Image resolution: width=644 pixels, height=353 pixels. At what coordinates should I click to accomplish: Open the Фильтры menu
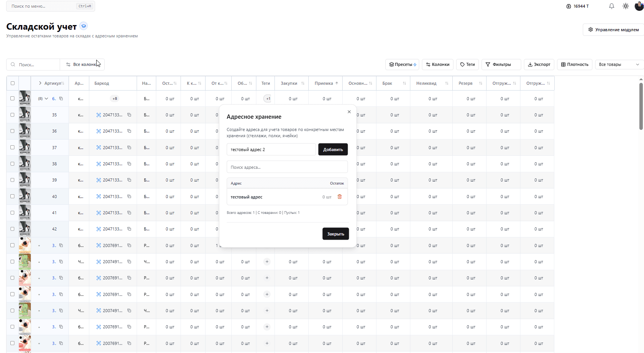(501, 65)
